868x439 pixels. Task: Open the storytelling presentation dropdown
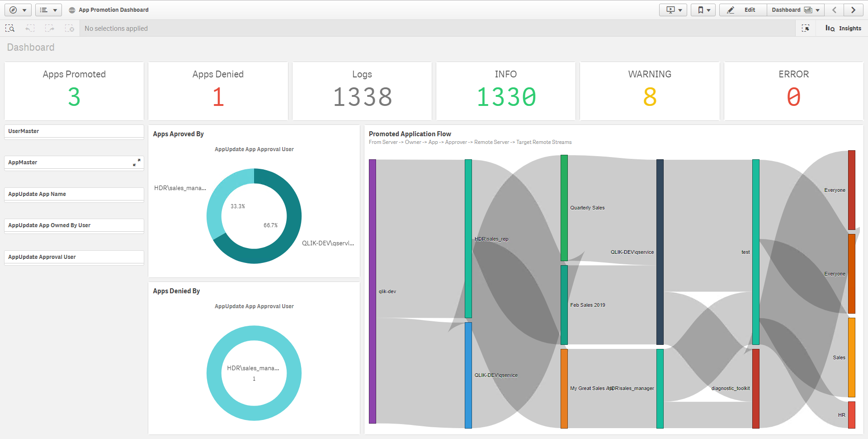(673, 10)
